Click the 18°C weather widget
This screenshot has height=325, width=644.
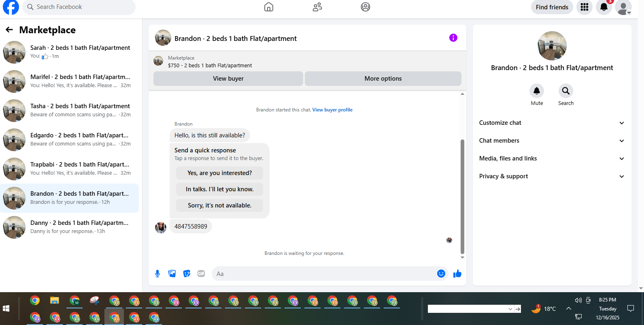[544, 308]
